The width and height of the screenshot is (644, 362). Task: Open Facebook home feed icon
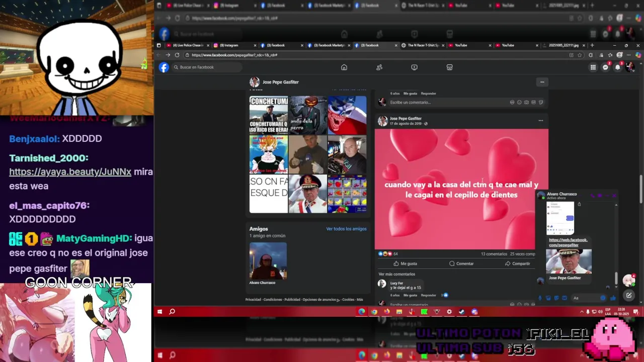click(344, 67)
